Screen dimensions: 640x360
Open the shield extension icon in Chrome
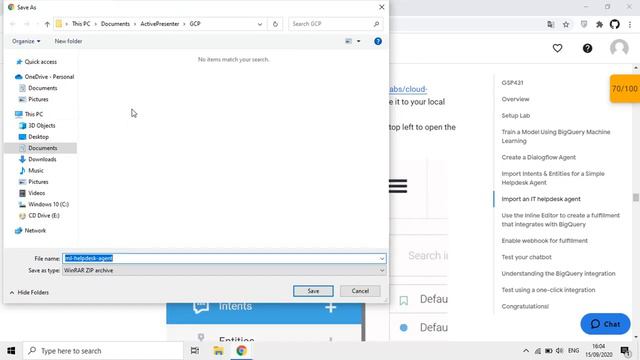[x=584, y=24]
